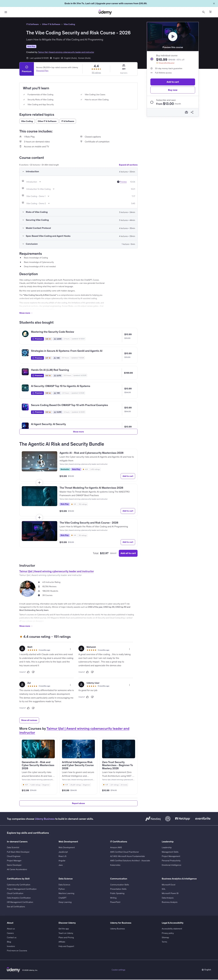Expand all course content sections
This screenshot has width=218, height=980.
[x=128, y=165]
